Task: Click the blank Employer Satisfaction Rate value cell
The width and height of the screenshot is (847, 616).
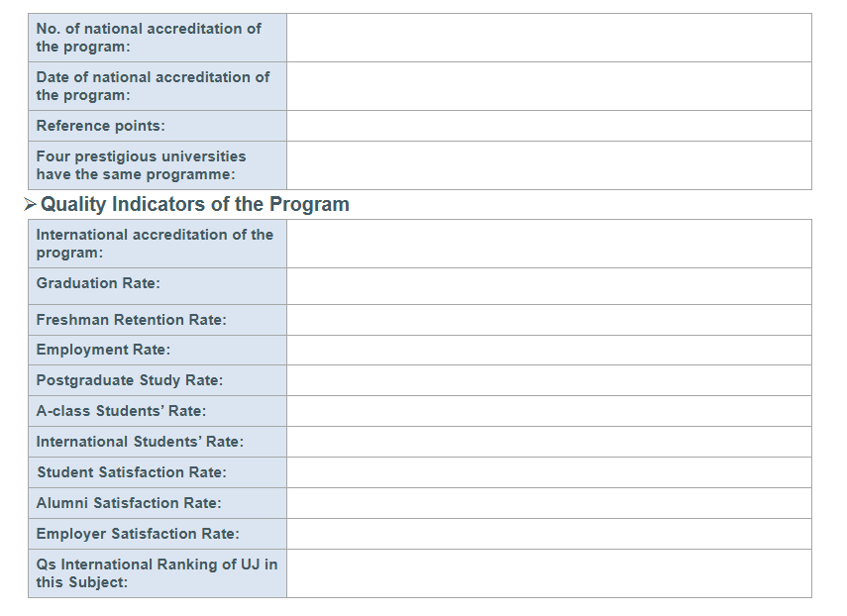Action: pos(549,534)
